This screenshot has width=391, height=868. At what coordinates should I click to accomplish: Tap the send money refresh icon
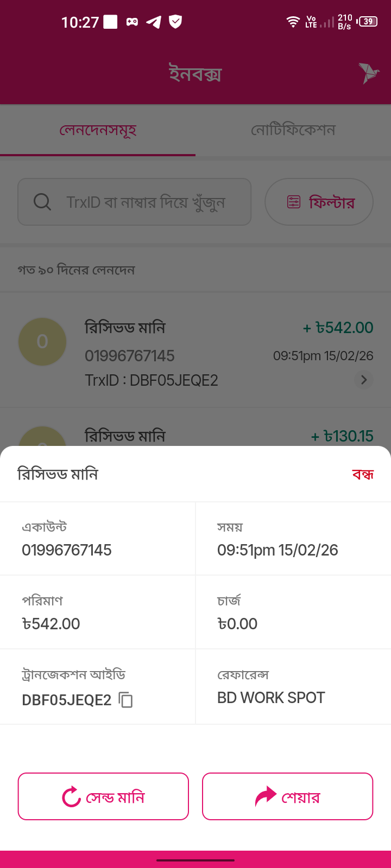click(x=71, y=797)
